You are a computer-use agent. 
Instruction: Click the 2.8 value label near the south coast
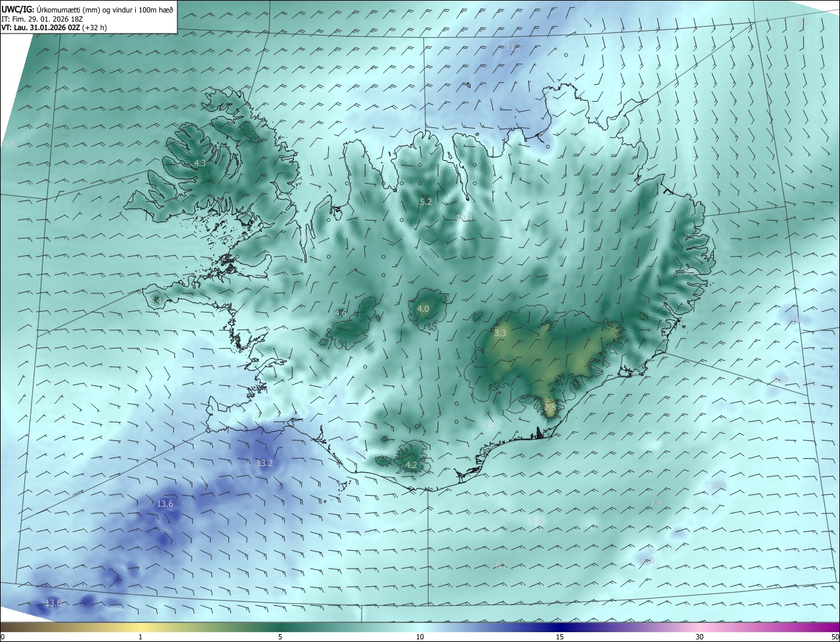pos(550,407)
